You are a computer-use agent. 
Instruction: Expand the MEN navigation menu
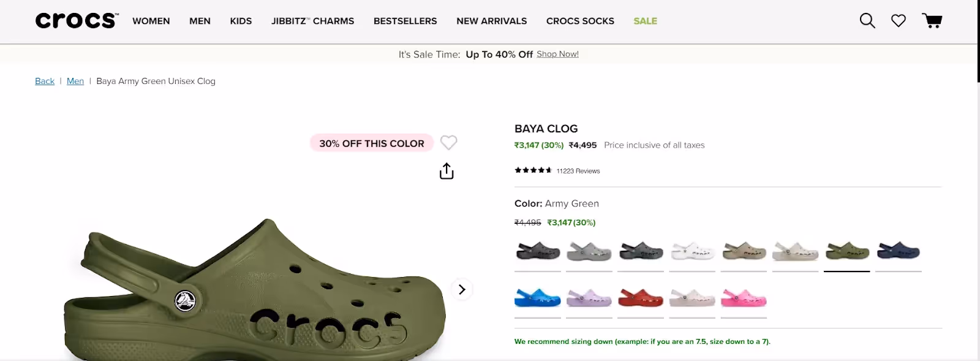click(200, 20)
